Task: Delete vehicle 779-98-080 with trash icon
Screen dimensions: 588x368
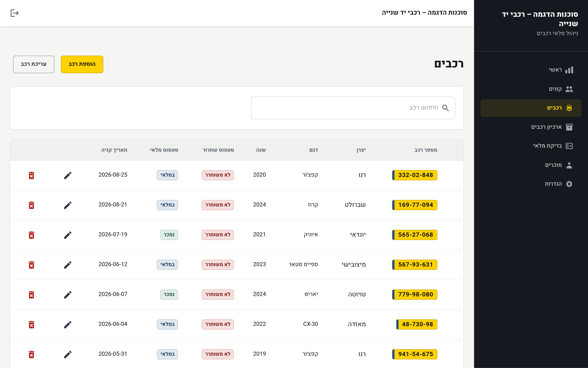Action: tap(31, 295)
